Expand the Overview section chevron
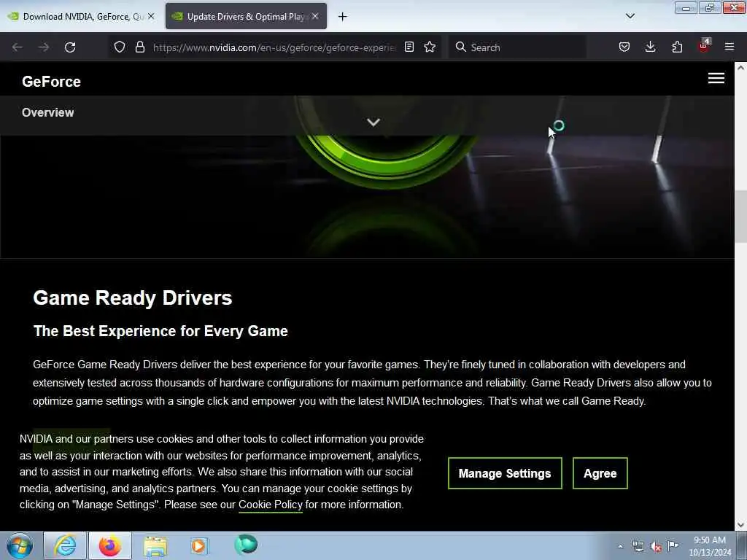The width and height of the screenshot is (747, 560). pos(373,122)
